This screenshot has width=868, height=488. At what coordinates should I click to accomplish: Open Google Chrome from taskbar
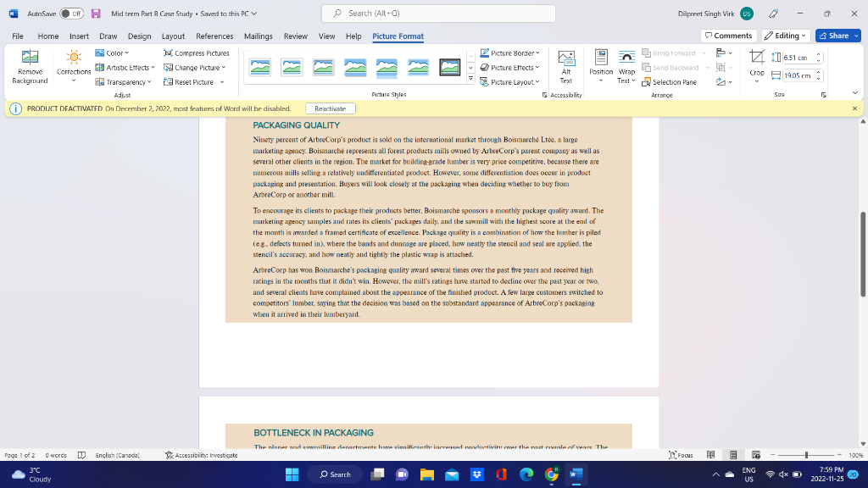pyautogui.click(x=551, y=474)
